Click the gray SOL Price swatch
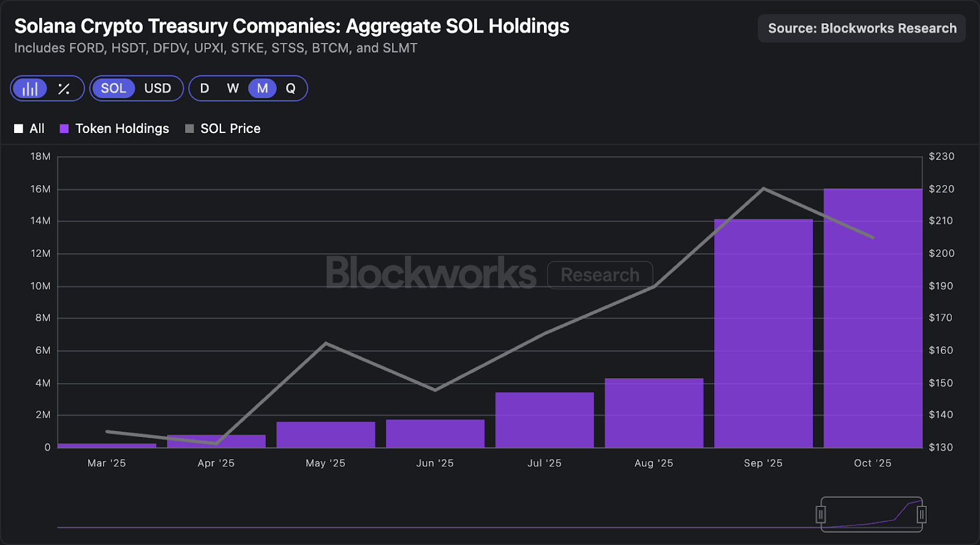This screenshot has width=980, height=545. (x=189, y=129)
